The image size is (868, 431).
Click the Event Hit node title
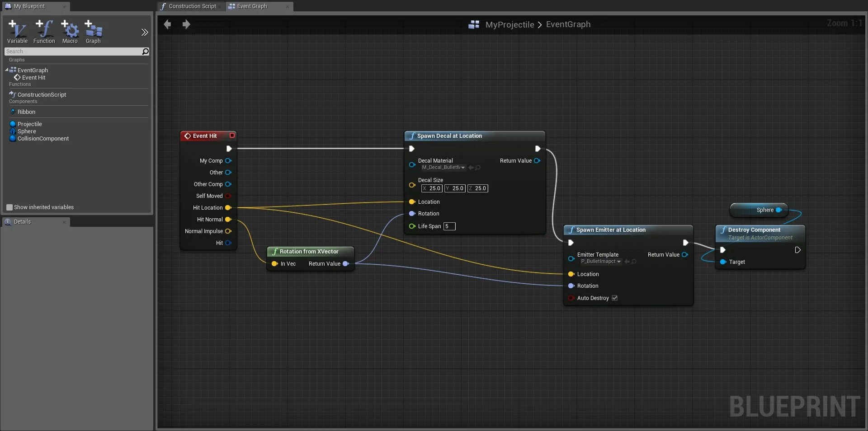(x=204, y=136)
